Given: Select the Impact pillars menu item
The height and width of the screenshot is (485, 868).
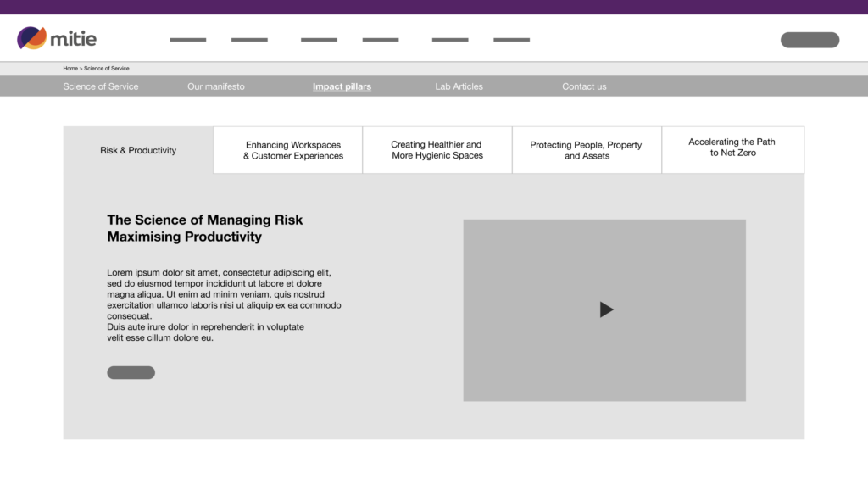Looking at the screenshot, I should pyautogui.click(x=342, y=86).
